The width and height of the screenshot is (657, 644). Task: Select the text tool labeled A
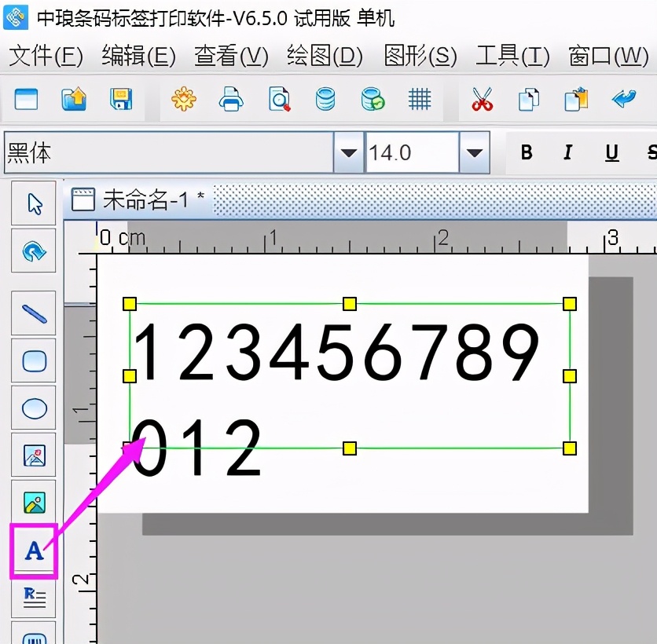click(x=34, y=551)
